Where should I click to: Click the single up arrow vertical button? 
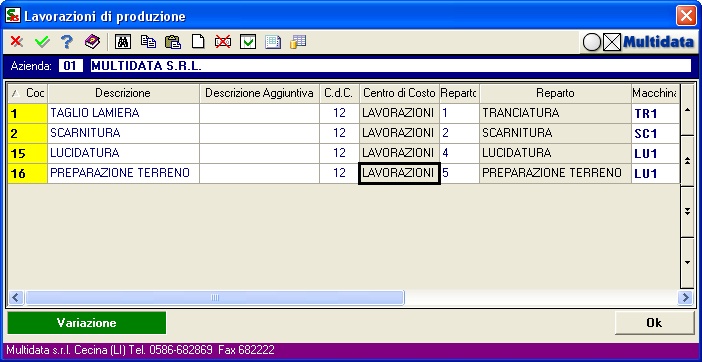coord(688,110)
